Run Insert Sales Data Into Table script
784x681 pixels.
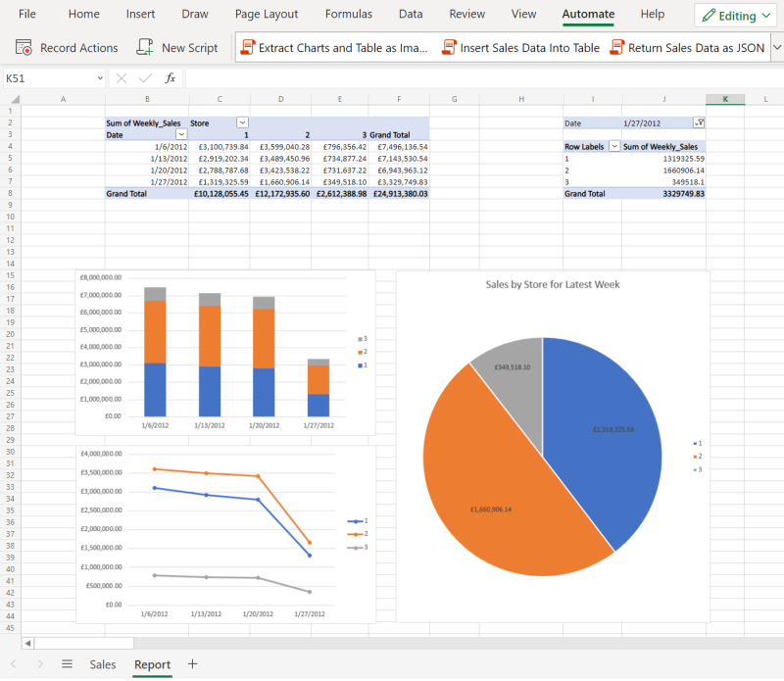pos(520,48)
